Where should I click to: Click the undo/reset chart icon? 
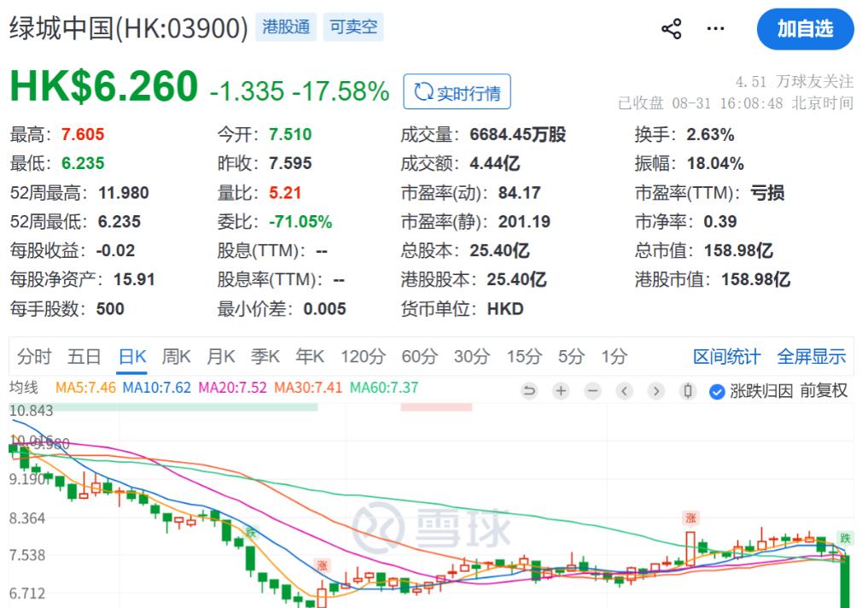(x=529, y=391)
